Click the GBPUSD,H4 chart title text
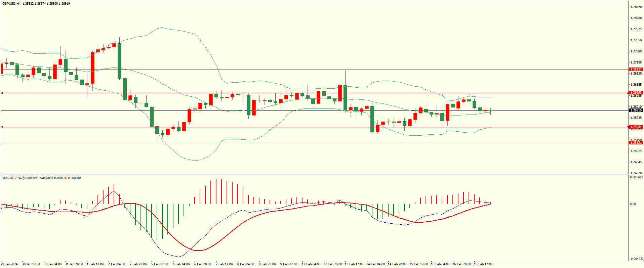 point(11,4)
